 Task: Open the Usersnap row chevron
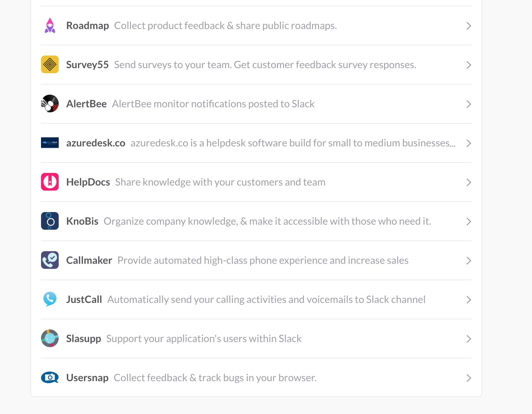(x=468, y=378)
